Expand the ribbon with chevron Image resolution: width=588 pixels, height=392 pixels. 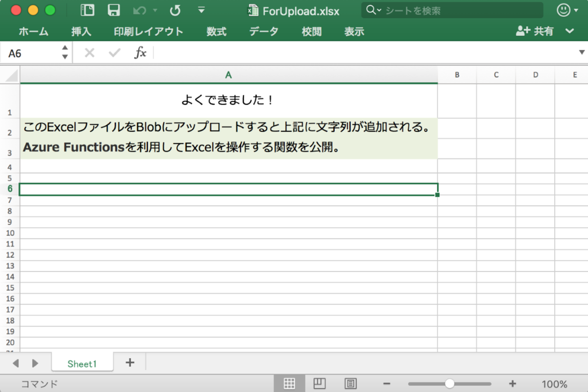tap(570, 31)
